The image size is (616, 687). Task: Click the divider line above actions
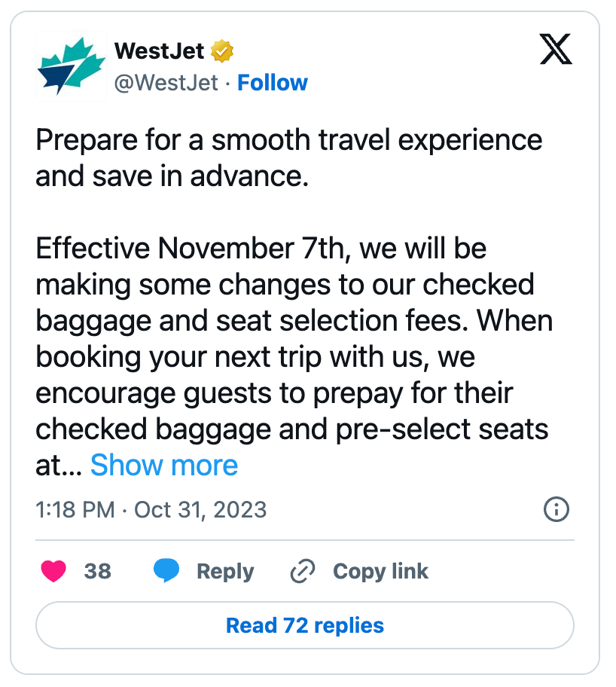pos(305,540)
